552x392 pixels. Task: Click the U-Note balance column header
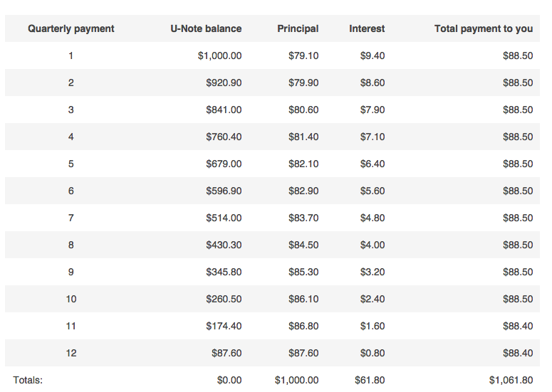pos(206,28)
